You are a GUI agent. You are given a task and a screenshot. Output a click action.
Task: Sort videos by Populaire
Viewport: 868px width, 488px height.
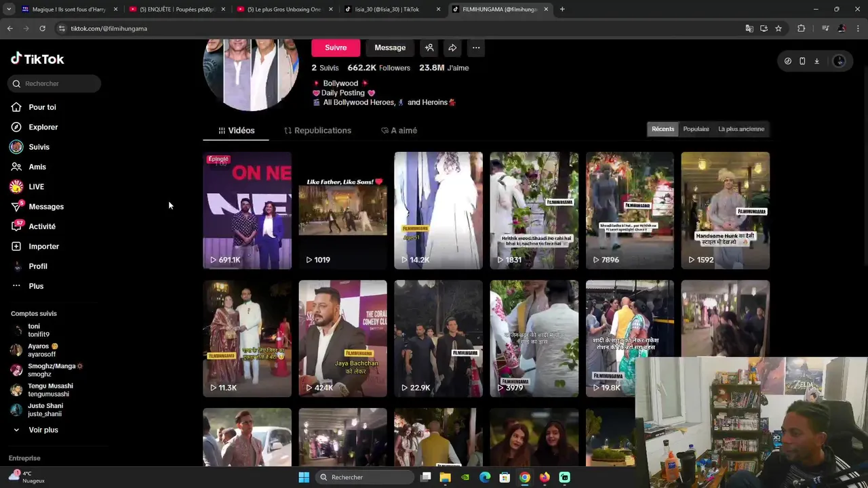[x=696, y=129]
